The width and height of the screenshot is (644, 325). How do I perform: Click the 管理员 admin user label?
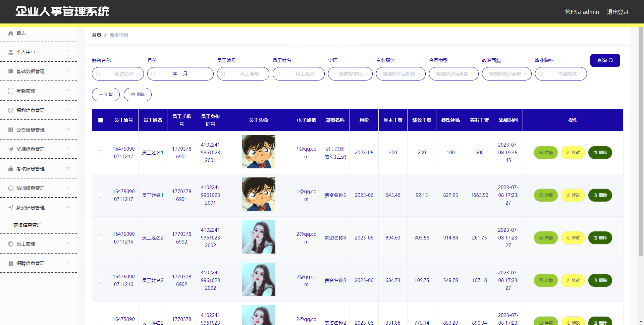(x=582, y=12)
